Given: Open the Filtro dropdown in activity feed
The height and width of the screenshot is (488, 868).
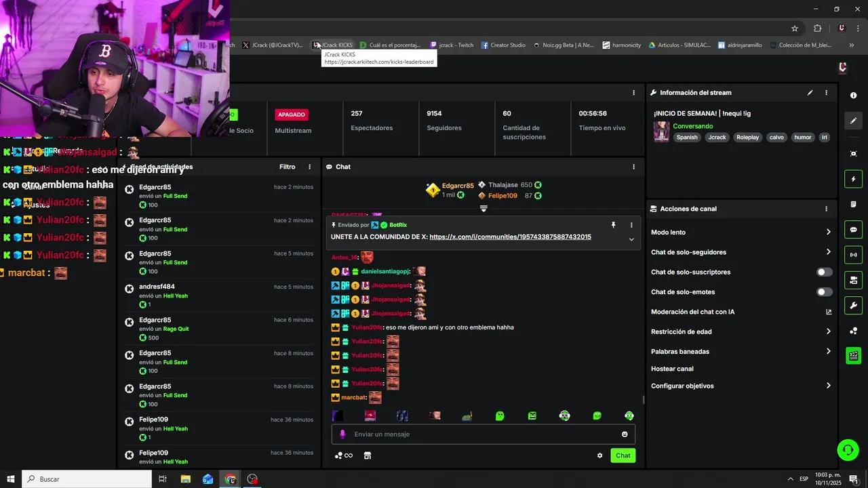Looking at the screenshot, I should [x=288, y=167].
